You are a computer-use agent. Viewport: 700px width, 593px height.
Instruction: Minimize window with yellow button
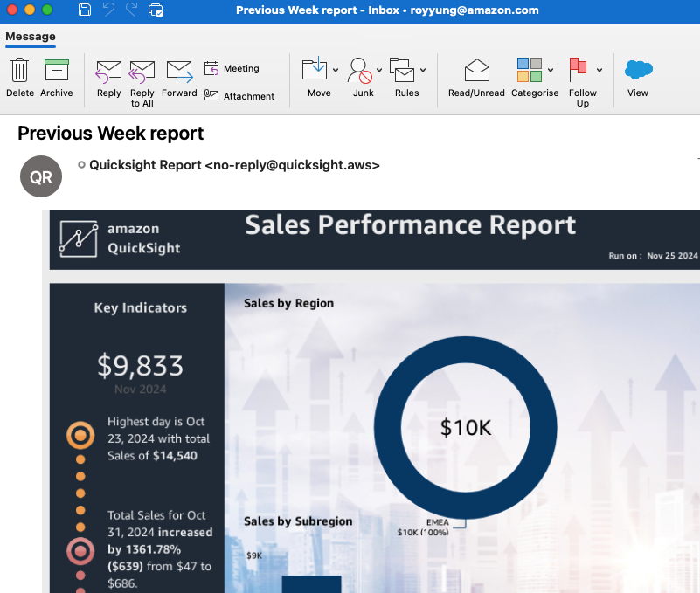pyautogui.click(x=30, y=10)
